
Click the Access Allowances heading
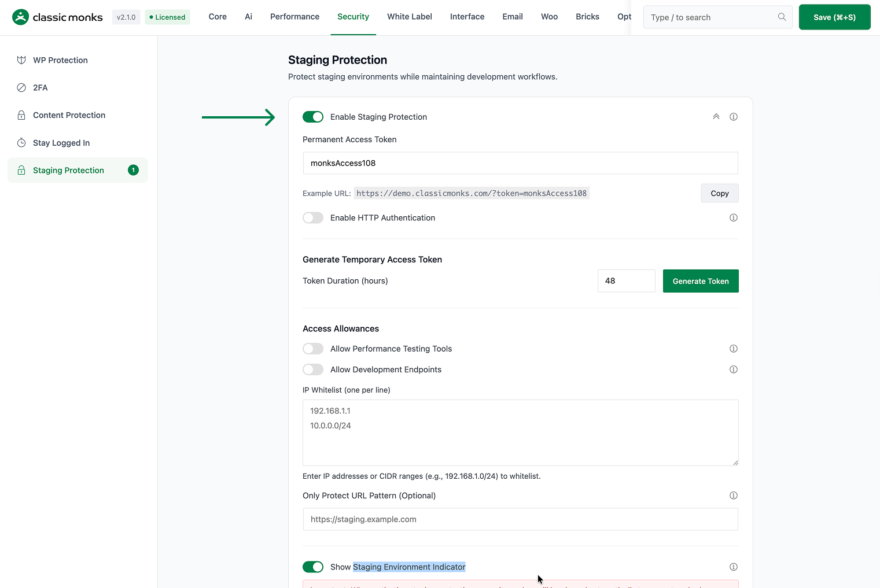click(341, 328)
